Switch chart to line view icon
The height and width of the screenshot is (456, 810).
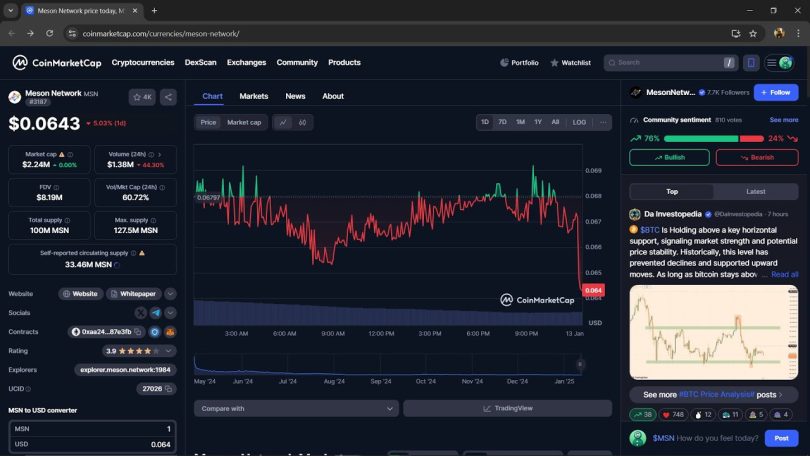point(283,122)
